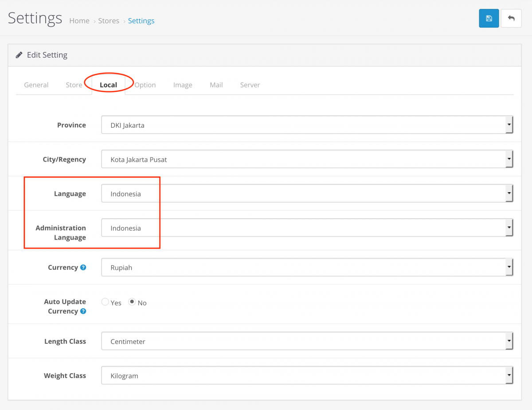Click the Settings page heading

[35, 18]
